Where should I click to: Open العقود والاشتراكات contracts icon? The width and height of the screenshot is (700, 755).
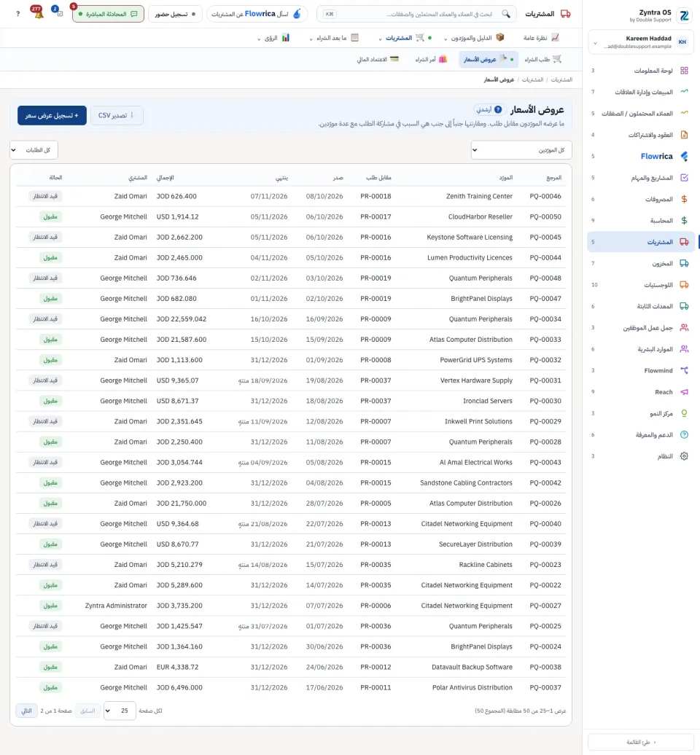tap(684, 135)
